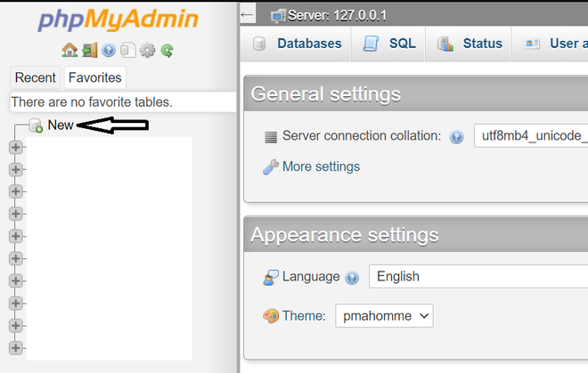Open the Home icon in sidebar

pyautogui.click(x=69, y=50)
